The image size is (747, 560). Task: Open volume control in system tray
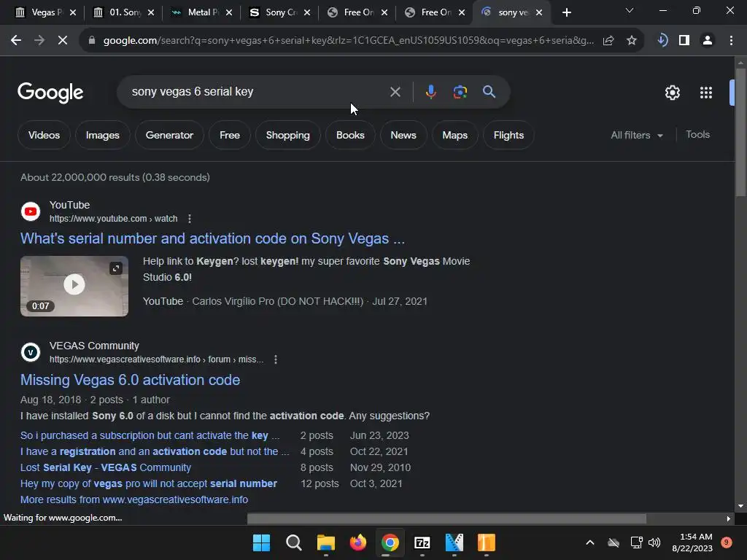tap(654, 542)
